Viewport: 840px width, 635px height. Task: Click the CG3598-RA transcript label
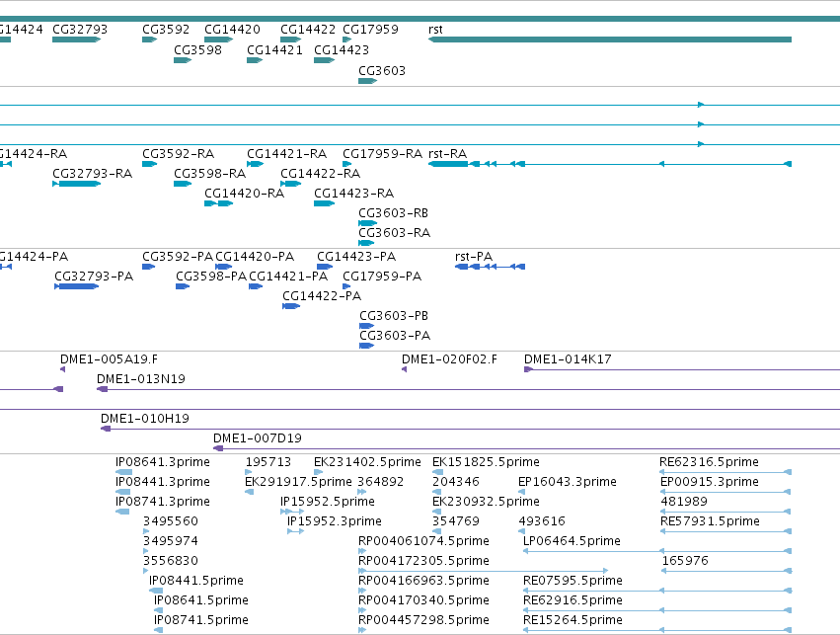click(210, 174)
